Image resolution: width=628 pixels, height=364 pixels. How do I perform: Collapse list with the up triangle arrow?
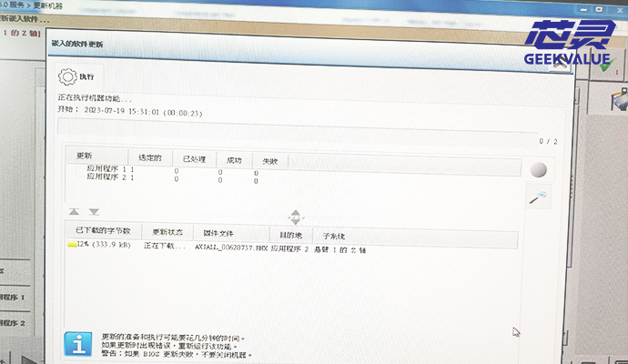74,211
